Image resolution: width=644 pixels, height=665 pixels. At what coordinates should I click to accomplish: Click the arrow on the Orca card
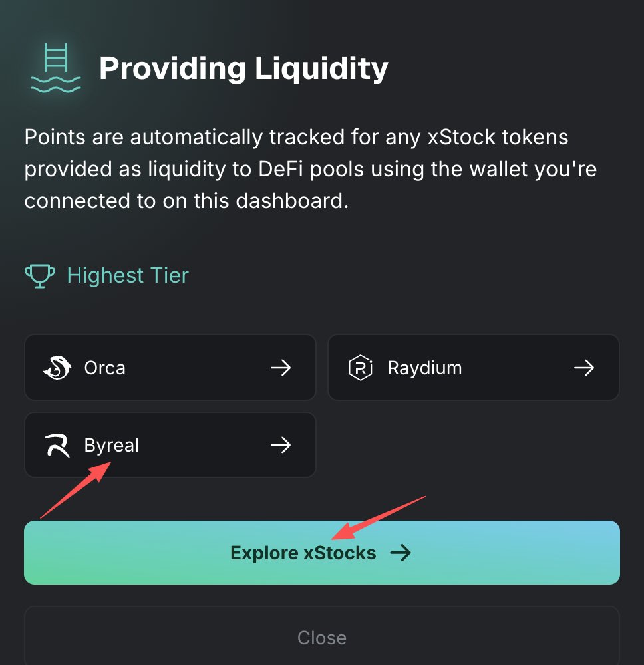coord(281,368)
